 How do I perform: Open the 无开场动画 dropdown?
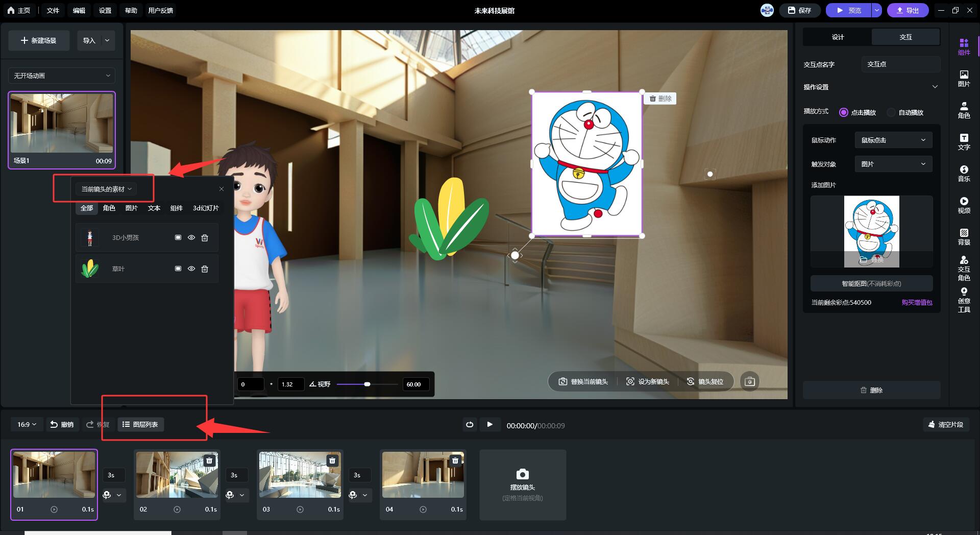[x=62, y=76]
